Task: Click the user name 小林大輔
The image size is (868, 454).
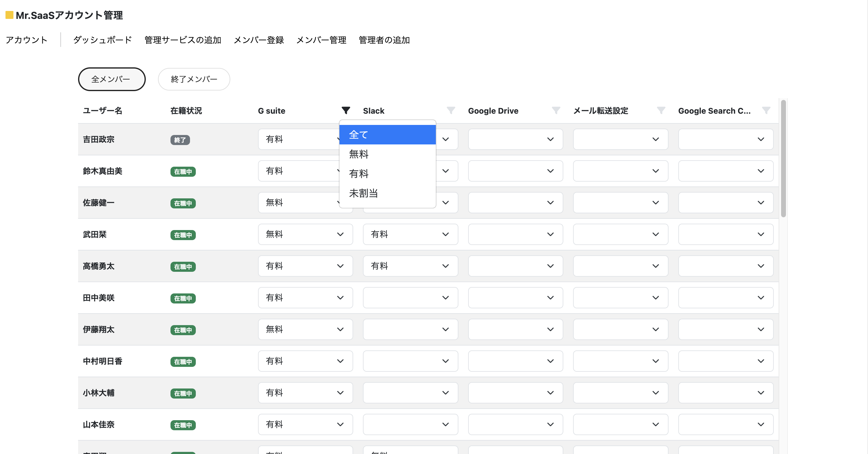Action: pos(99,392)
